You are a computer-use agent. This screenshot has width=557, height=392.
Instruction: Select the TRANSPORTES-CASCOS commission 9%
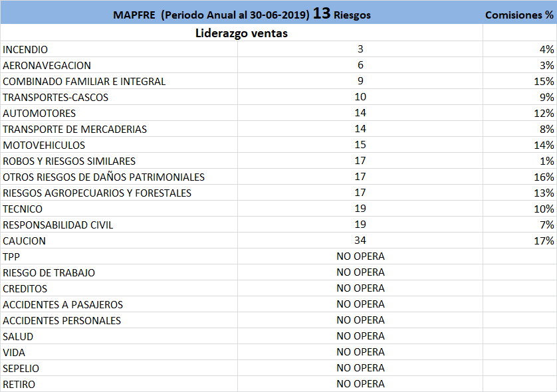point(520,97)
